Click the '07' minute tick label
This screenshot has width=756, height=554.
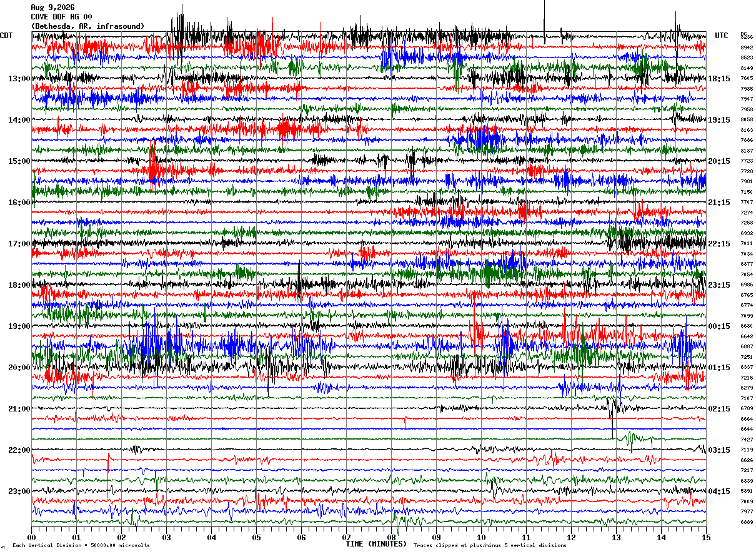coord(346,538)
